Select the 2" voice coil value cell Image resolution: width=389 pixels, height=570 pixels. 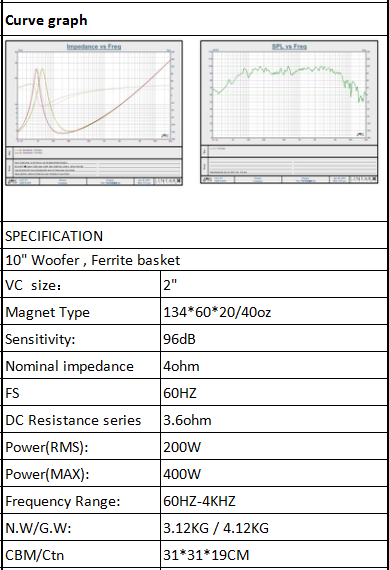pyautogui.click(x=274, y=285)
